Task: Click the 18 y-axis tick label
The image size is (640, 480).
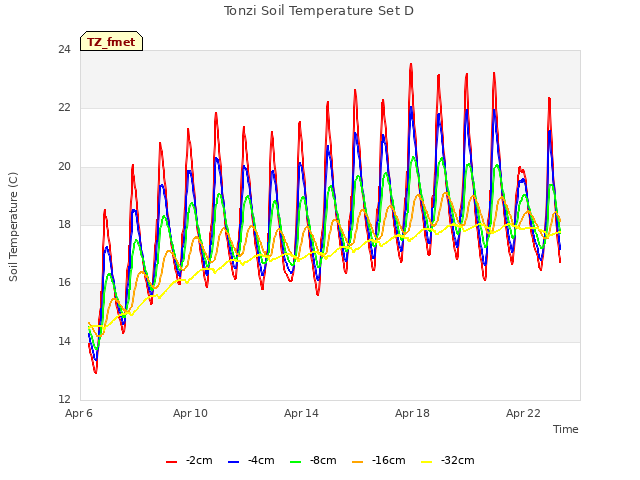Action: pyautogui.click(x=64, y=224)
